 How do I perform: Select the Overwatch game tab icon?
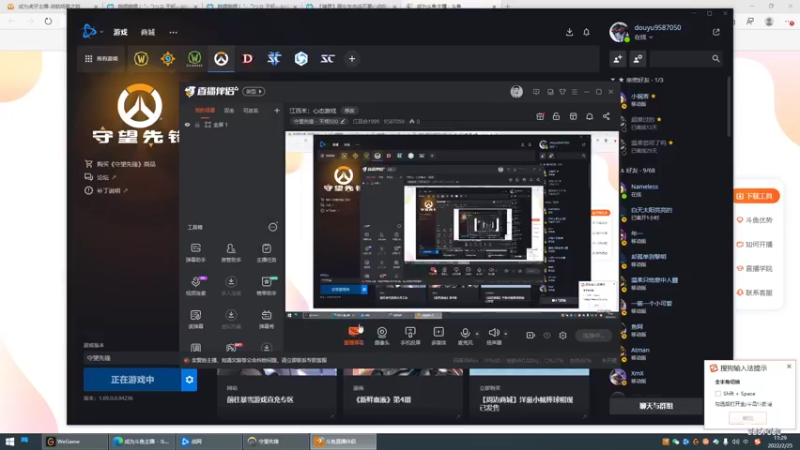tap(221, 59)
